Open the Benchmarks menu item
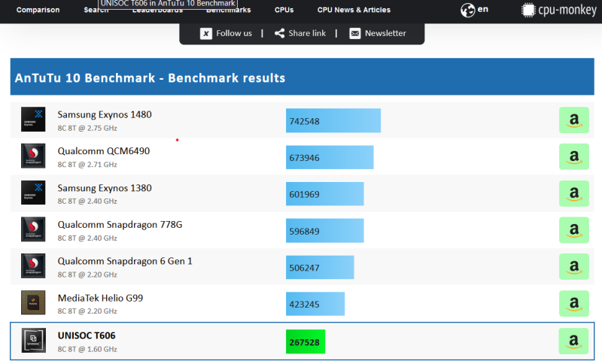The image size is (602, 364). point(229,11)
